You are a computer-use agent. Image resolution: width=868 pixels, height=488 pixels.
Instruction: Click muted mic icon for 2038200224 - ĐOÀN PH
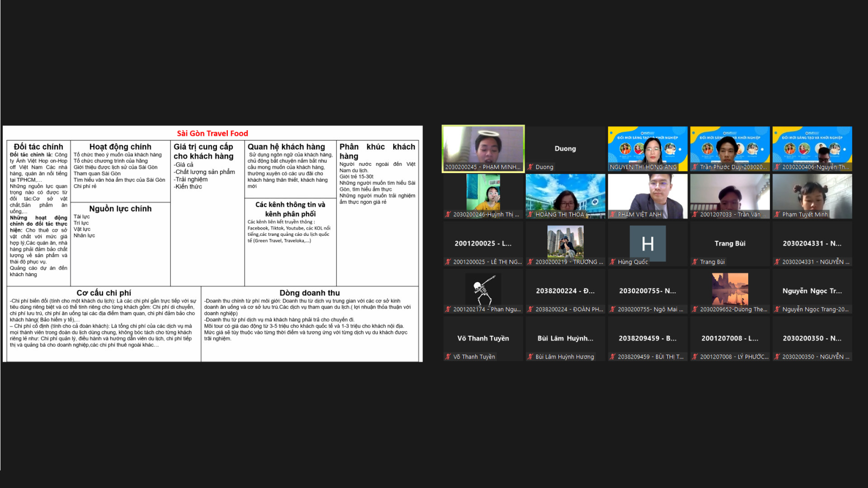pos(531,309)
